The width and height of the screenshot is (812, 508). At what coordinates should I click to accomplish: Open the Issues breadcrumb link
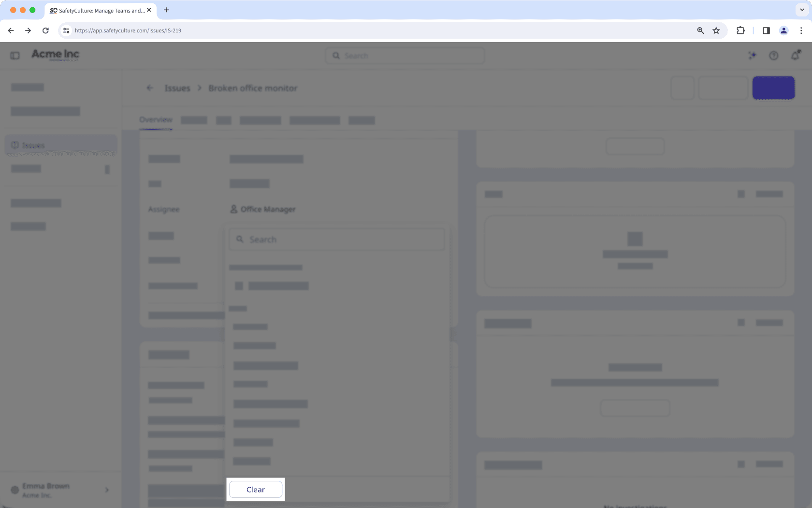click(177, 88)
